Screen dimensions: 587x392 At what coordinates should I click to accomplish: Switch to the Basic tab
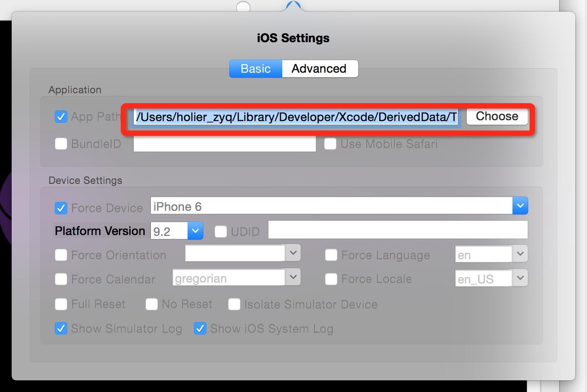point(256,69)
